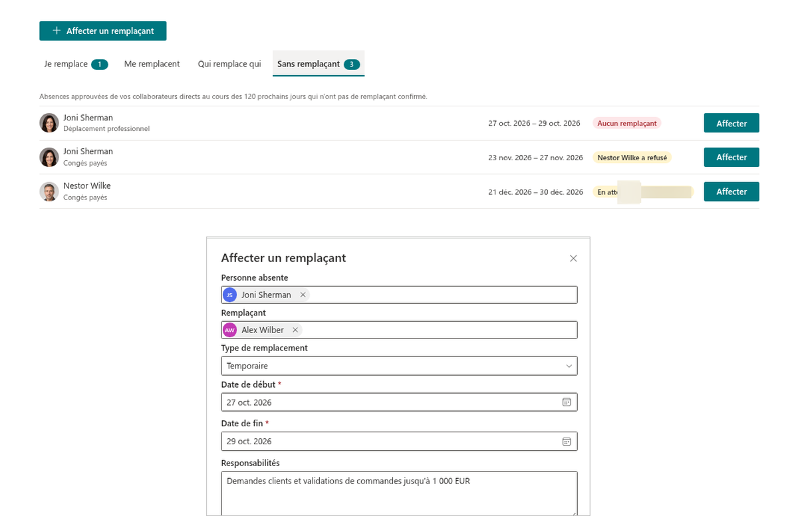Click the Aucun remplaçant status badge
This screenshot has height=532, width=798.
pyautogui.click(x=626, y=123)
